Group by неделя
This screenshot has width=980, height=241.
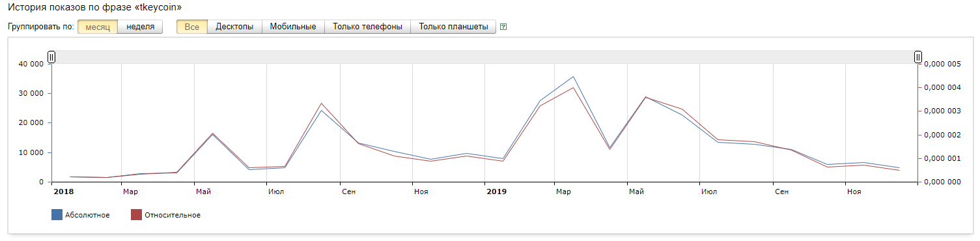(x=140, y=27)
